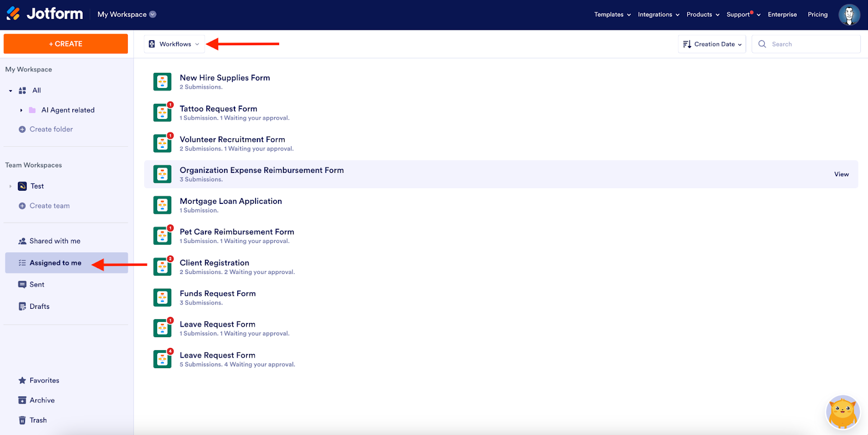Viewport: 868px width, 435px height.
Task: Select Assigned to me in sidebar
Action: pos(66,263)
